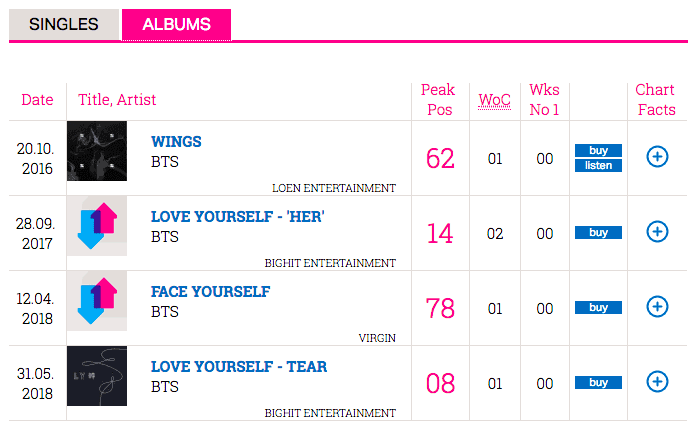Click the placeholder arrows cover for Love Yourself - 'Her'
Screen dimensions: 697x434
click(97, 226)
